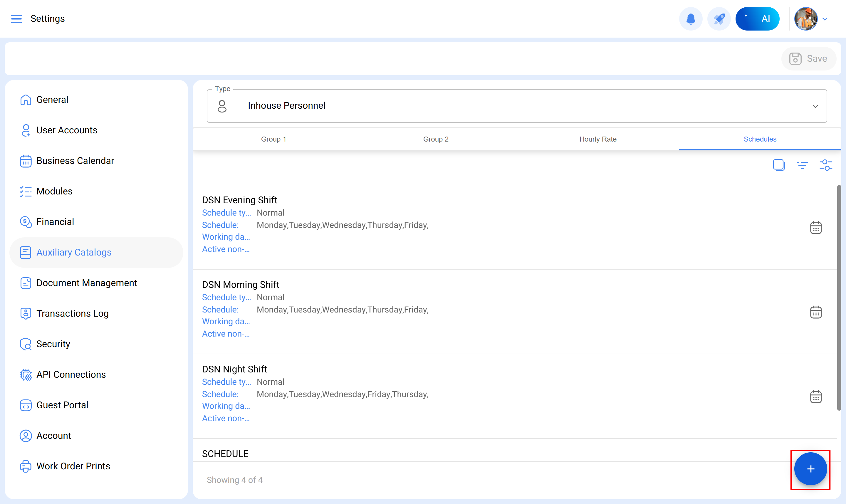Open calendar icon for DSN Night Shift
Image resolution: width=846 pixels, height=504 pixels.
pyautogui.click(x=815, y=397)
